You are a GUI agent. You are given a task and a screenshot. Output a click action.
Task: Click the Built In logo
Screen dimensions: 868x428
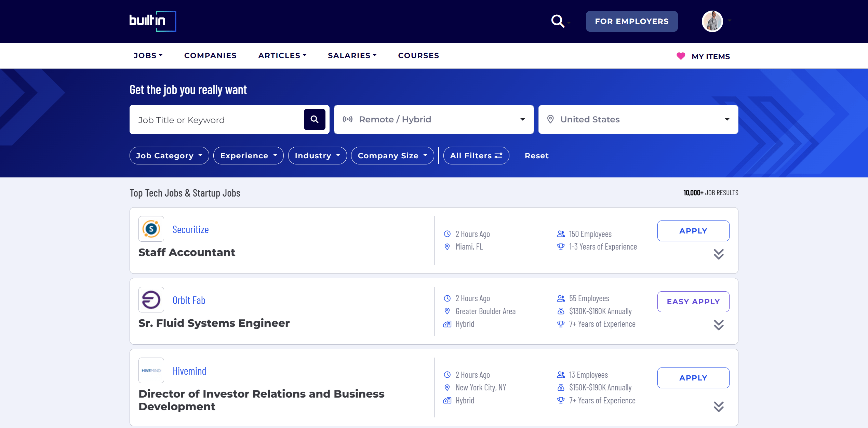coord(152,21)
